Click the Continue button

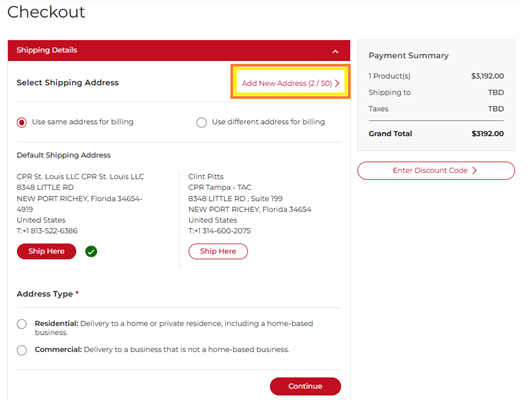point(305,386)
